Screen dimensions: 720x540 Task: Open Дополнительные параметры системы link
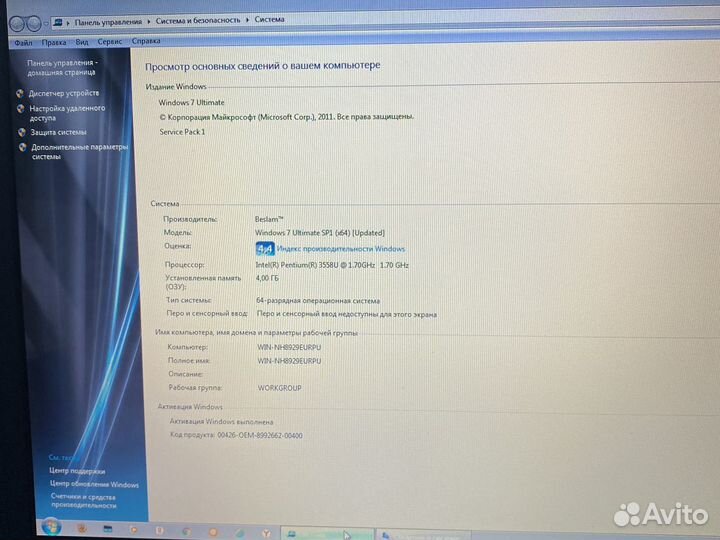tap(79, 152)
